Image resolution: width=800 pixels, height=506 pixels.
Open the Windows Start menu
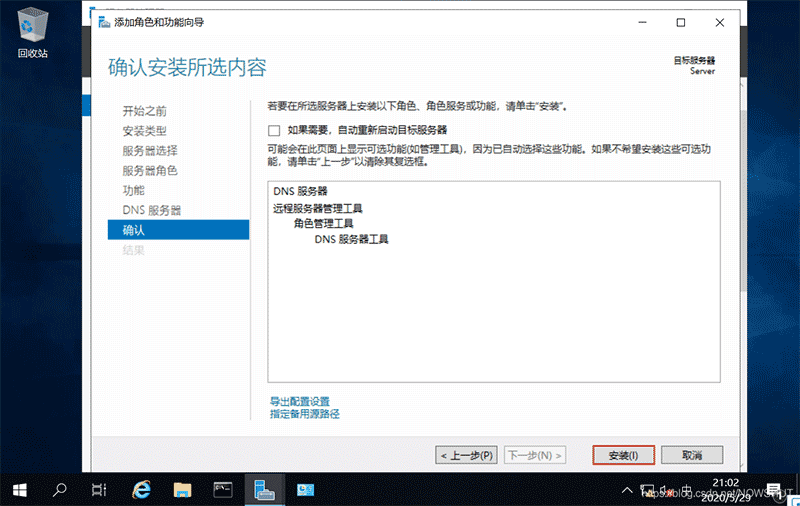click(20, 489)
